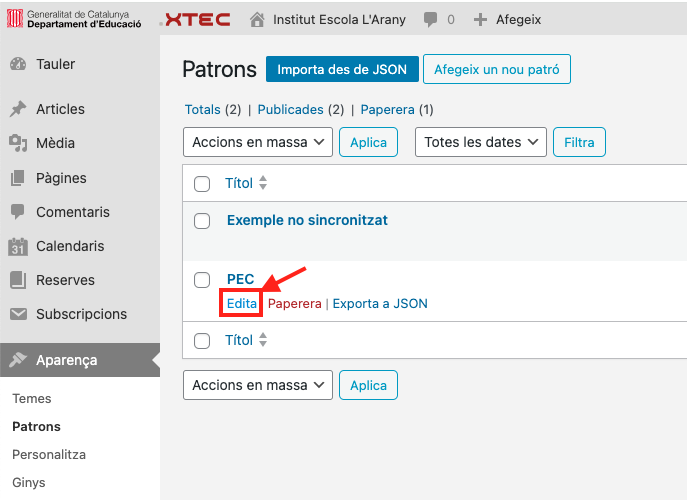
Task: Select the Exemple no sincronitzat checkbox
Action: (202, 221)
